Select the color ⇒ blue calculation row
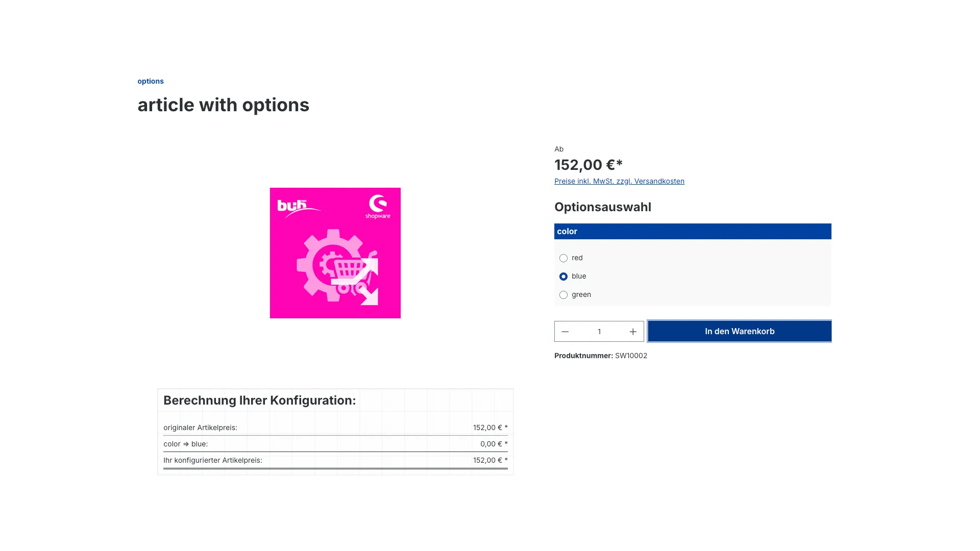Viewport: 980px width, 551px height. pos(335,444)
